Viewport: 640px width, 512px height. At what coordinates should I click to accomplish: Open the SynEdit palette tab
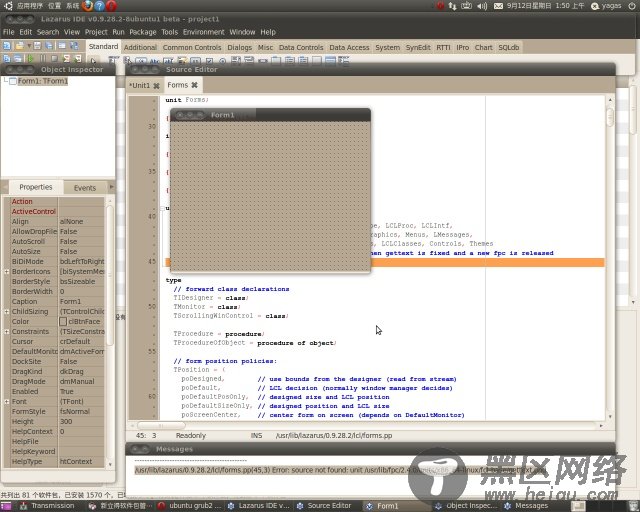tap(418, 47)
